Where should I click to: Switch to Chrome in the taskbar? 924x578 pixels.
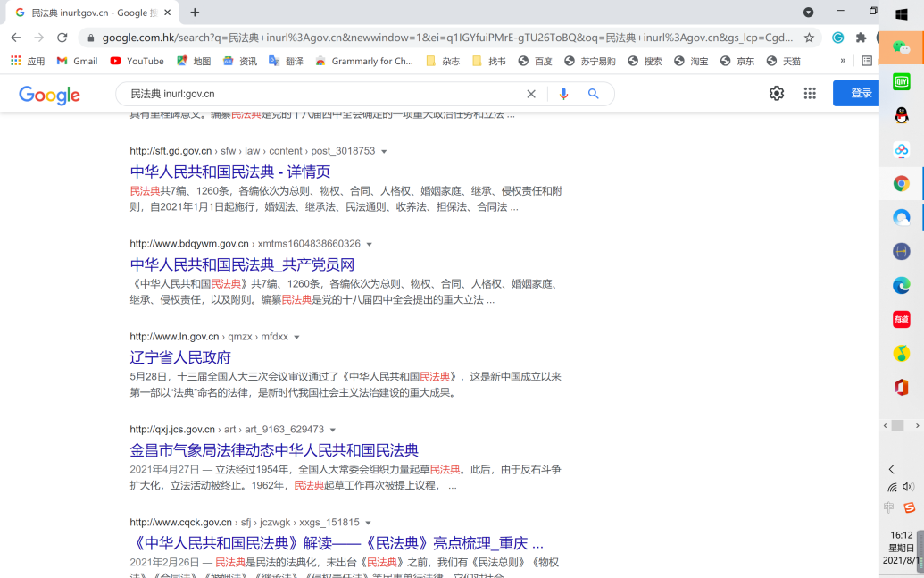[x=901, y=183]
